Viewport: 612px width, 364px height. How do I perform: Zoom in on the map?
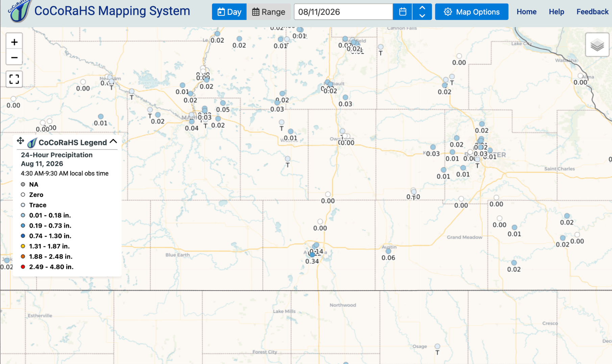coord(14,42)
